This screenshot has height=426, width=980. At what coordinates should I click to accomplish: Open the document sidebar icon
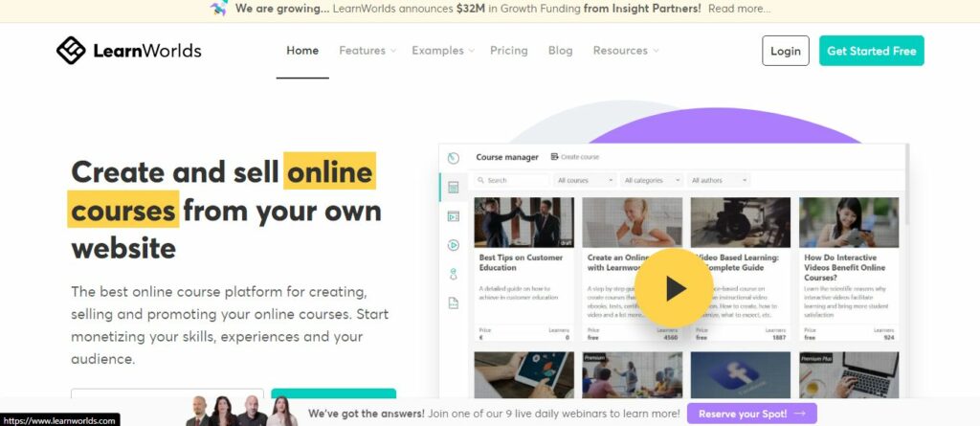click(454, 303)
